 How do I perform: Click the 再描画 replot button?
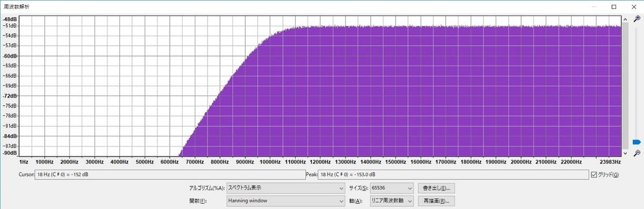437,201
